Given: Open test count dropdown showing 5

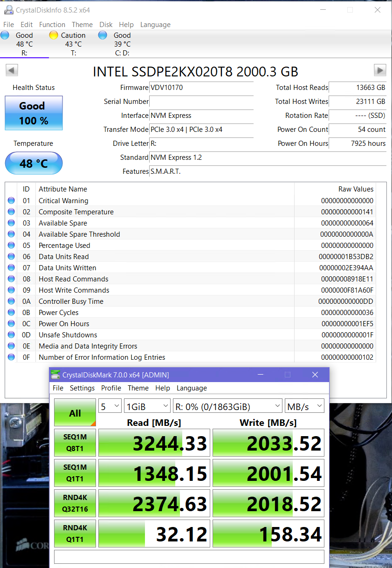Looking at the screenshot, I should 110,406.
